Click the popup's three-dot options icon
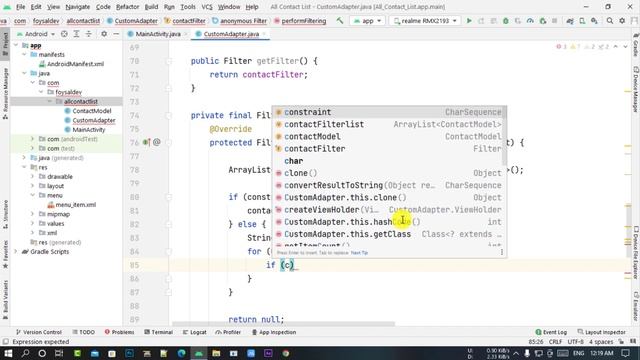640x360 pixels. [x=502, y=252]
